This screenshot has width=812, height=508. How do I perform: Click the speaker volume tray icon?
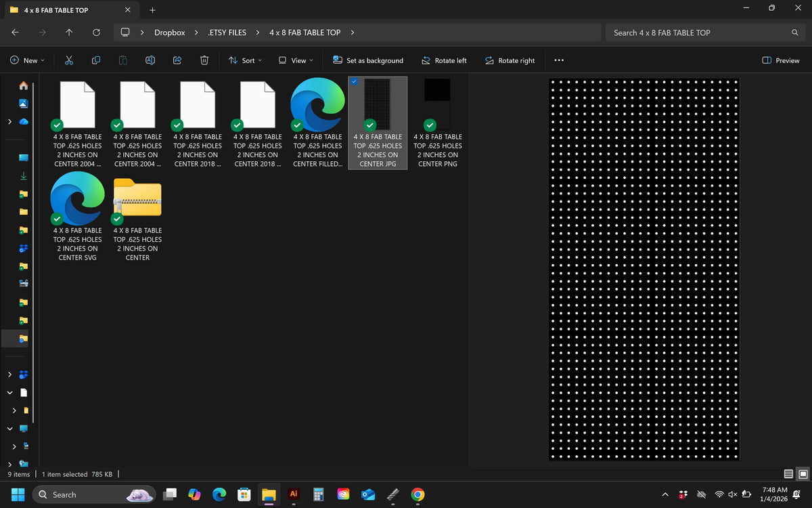click(734, 494)
